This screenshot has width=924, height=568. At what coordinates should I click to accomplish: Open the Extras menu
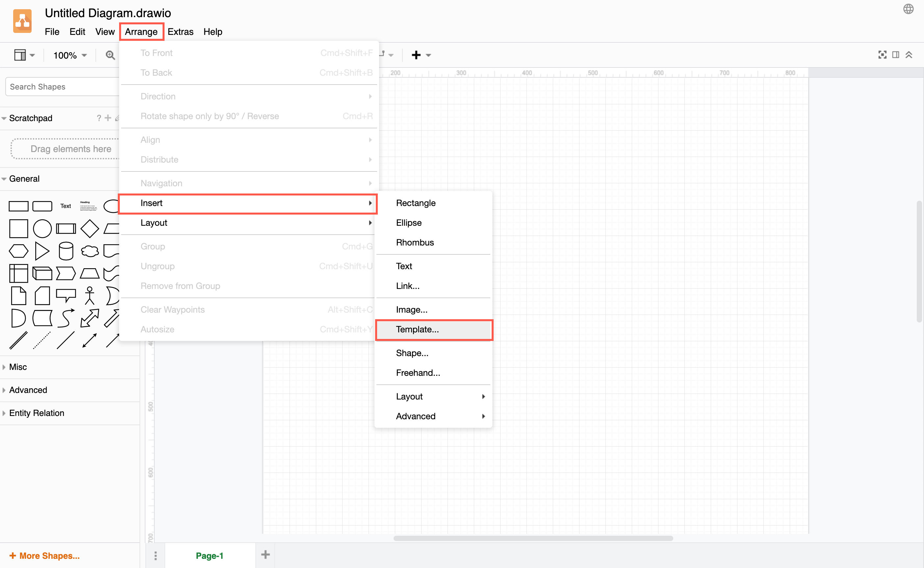coord(180,32)
